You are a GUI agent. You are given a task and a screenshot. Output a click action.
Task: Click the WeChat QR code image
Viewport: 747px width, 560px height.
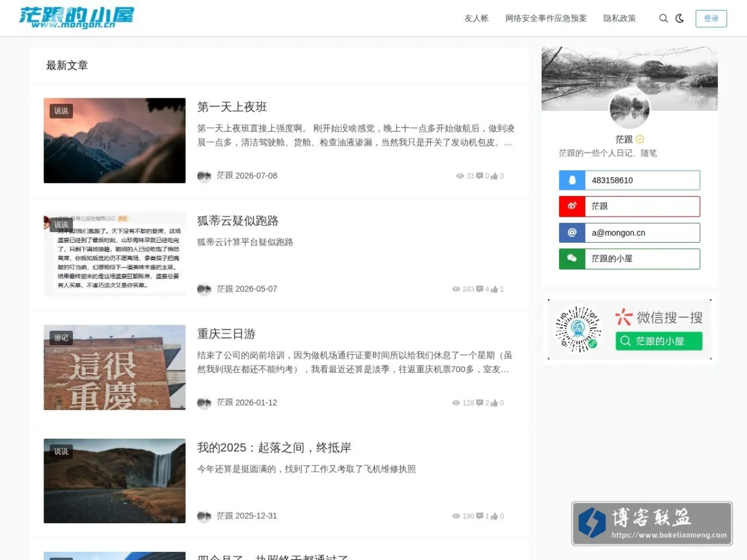pos(578,329)
